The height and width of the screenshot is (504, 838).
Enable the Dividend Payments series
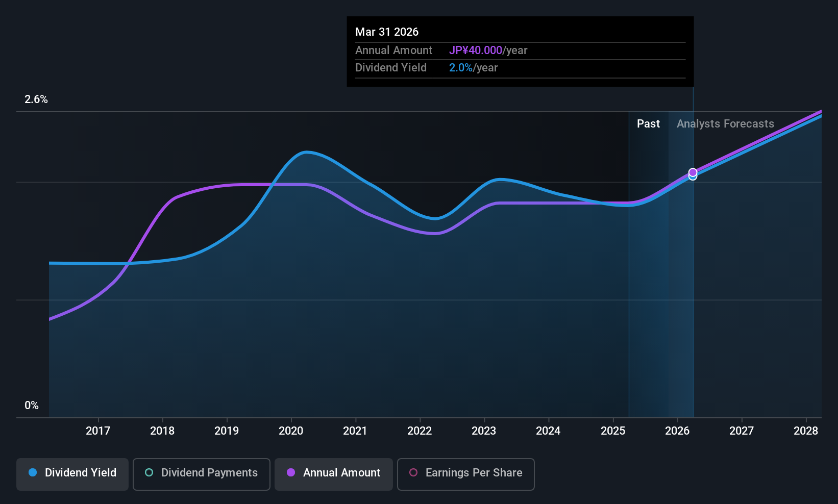[x=202, y=473]
